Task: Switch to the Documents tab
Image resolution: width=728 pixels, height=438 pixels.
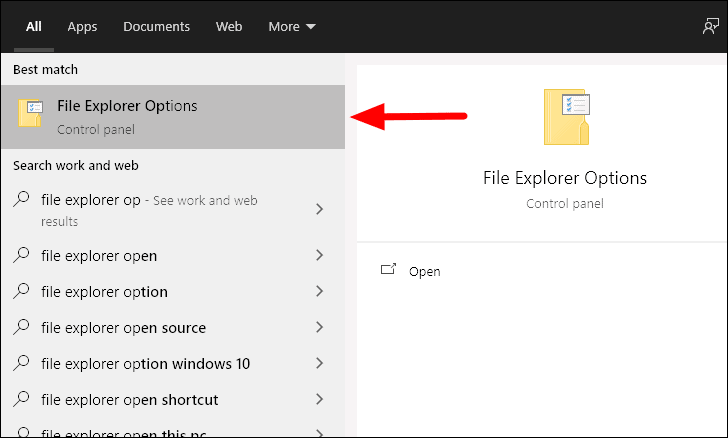Action: click(156, 26)
